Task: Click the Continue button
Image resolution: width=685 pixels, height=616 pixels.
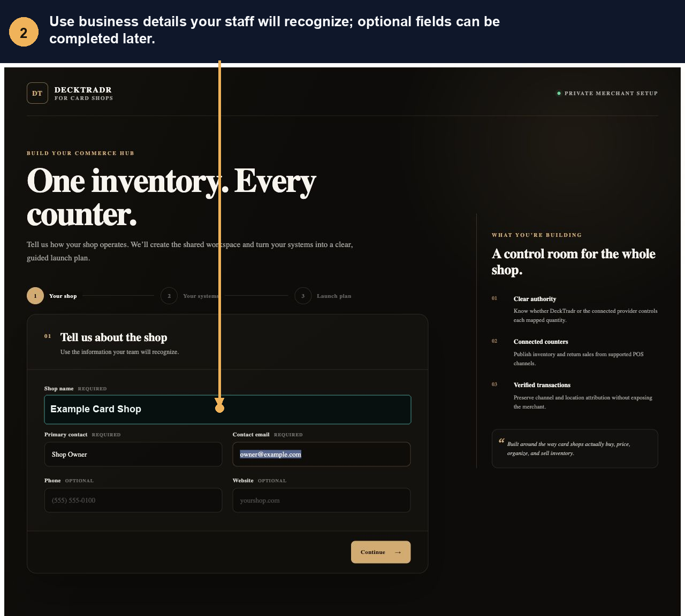Action: coord(380,552)
